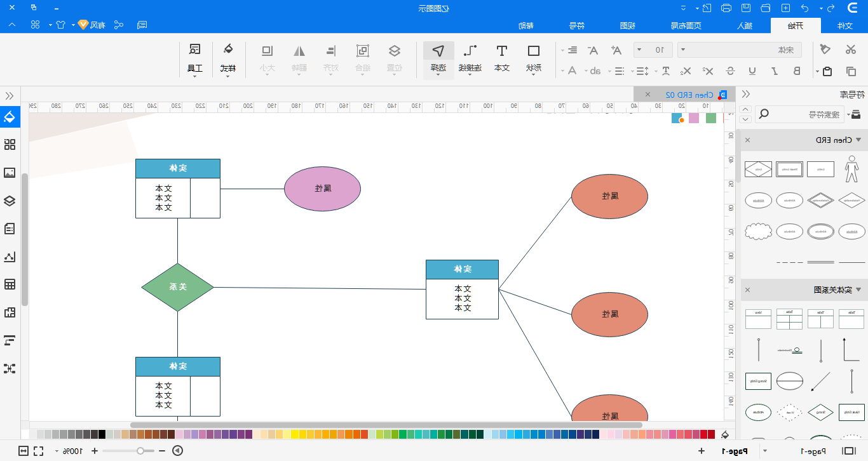Toggle Underline formatting
The height and width of the screenshot is (461, 868).
(x=752, y=71)
